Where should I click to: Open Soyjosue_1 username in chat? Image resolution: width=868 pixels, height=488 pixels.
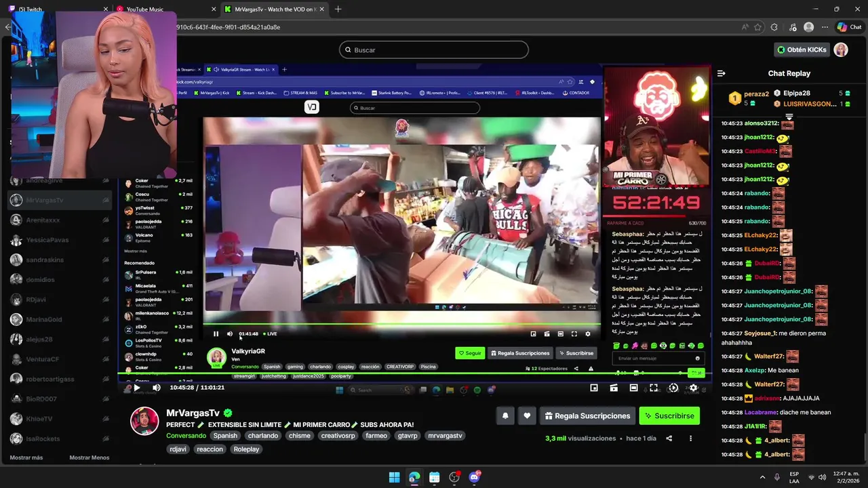click(759, 333)
